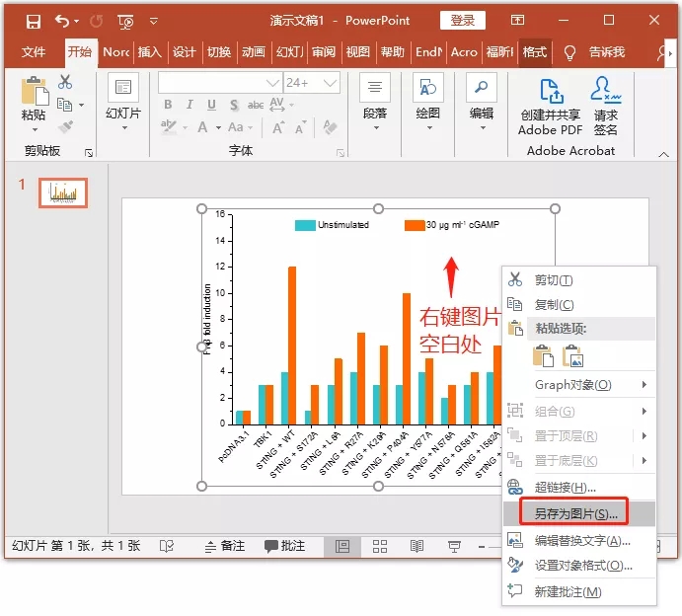Click the Login button in title bar
This screenshot has width=682, height=616.
463,21
